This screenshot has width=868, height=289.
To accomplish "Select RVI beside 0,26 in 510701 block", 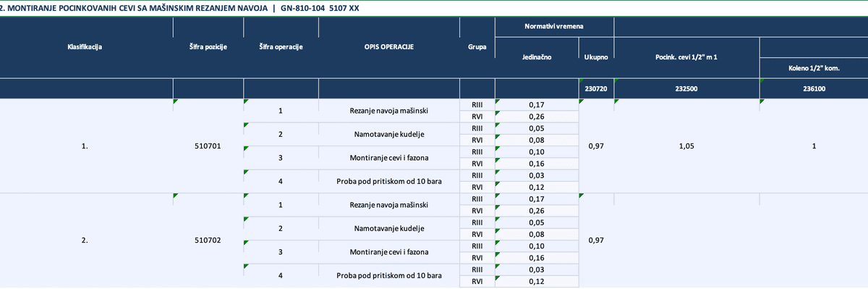I will pos(477,117).
